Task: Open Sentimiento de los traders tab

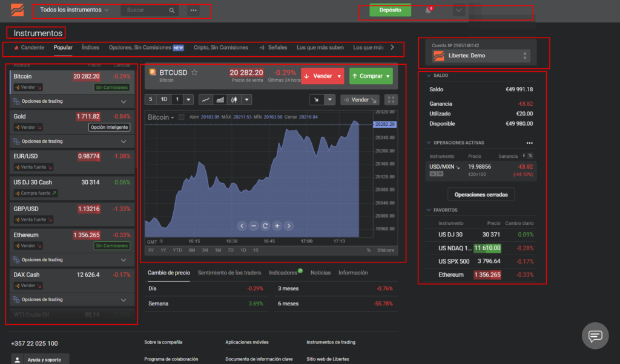Action: tap(229, 273)
